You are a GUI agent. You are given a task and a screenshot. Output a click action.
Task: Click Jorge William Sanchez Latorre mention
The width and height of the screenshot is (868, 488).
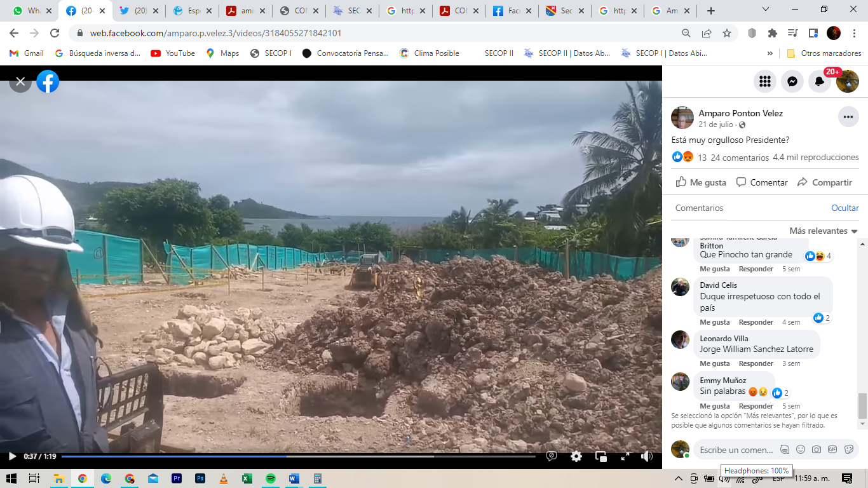[756, 349]
